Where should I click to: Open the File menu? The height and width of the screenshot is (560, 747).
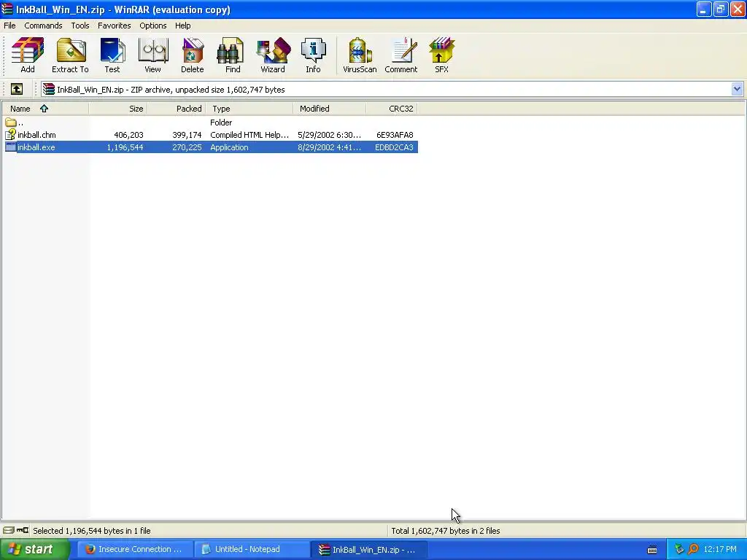click(x=9, y=26)
